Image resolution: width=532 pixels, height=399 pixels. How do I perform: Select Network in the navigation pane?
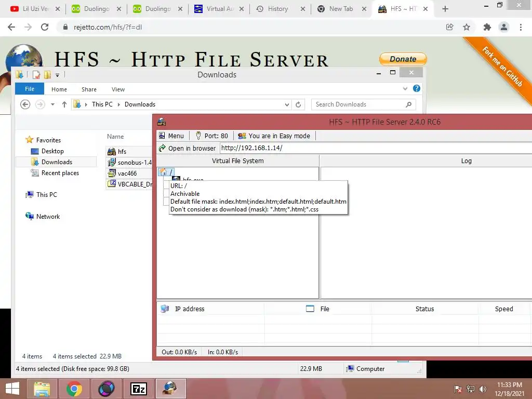click(43, 216)
